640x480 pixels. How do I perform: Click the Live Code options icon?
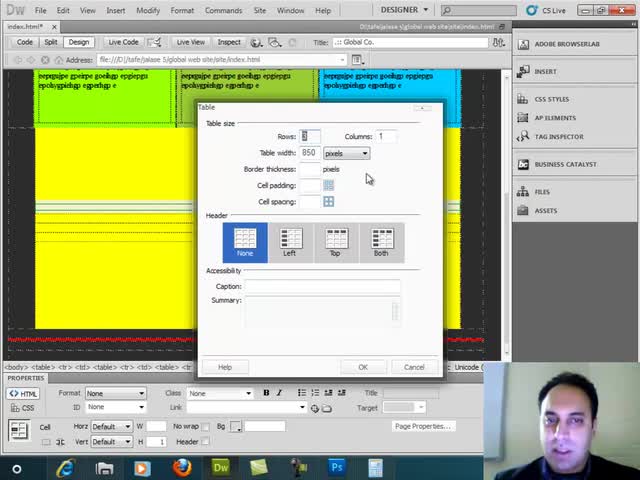click(x=154, y=42)
